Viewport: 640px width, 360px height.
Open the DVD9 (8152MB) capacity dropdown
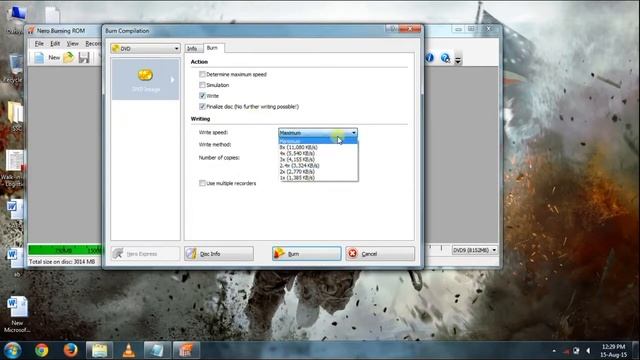coord(474,250)
